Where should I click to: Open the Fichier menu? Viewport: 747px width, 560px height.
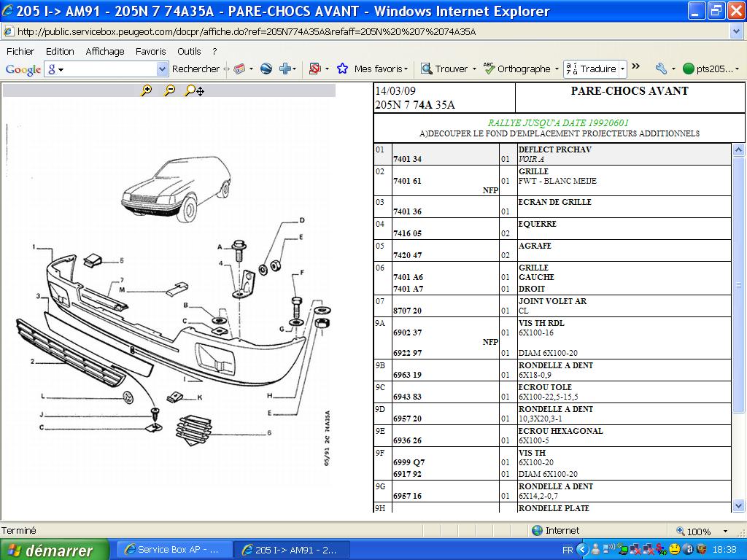[20, 51]
